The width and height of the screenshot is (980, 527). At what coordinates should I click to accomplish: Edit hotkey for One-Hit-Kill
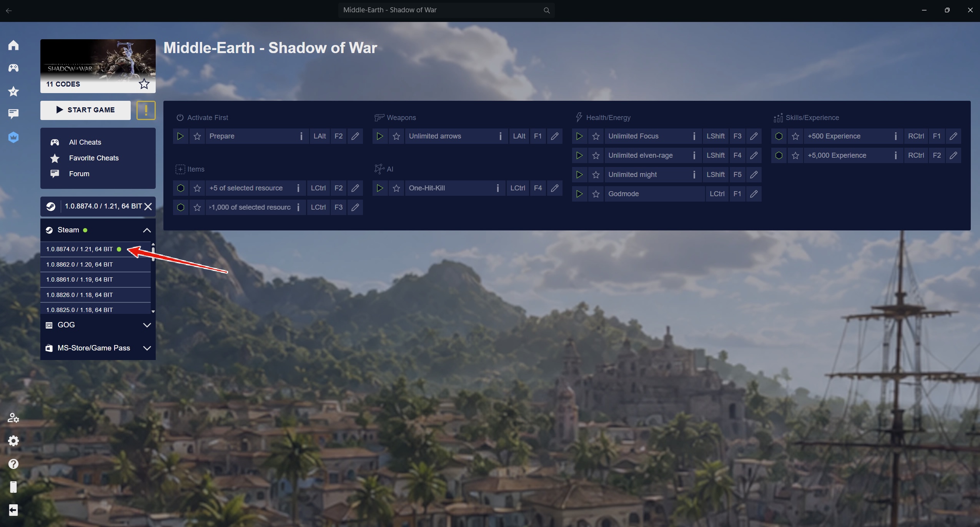point(555,188)
